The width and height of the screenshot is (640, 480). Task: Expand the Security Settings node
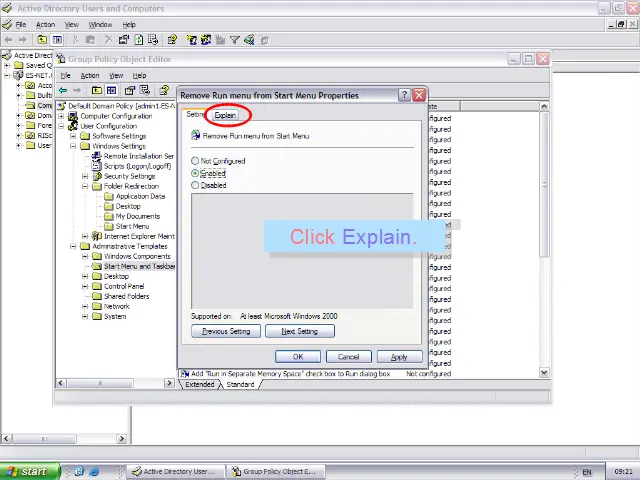click(x=85, y=176)
